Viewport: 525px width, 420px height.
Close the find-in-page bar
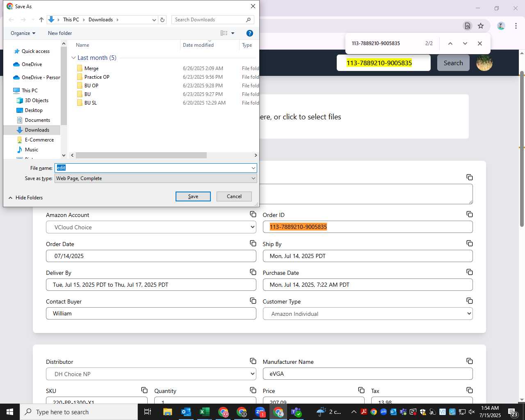click(480, 43)
